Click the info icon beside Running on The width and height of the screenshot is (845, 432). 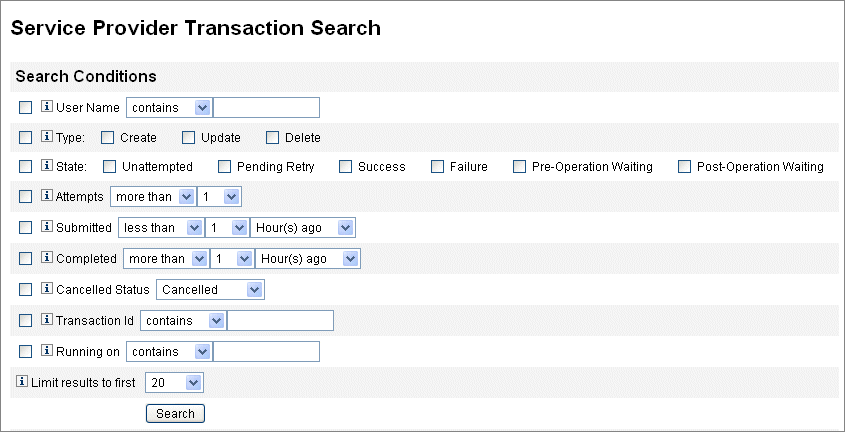click(47, 351)
